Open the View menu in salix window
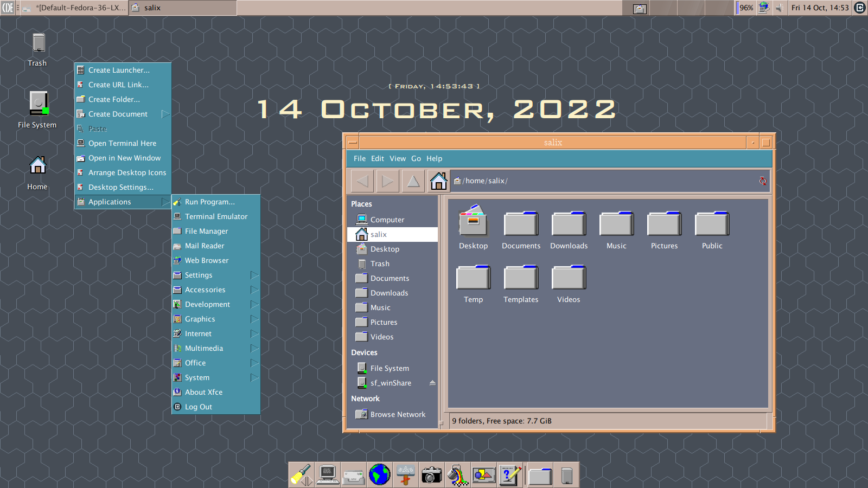 pos(398,158)
